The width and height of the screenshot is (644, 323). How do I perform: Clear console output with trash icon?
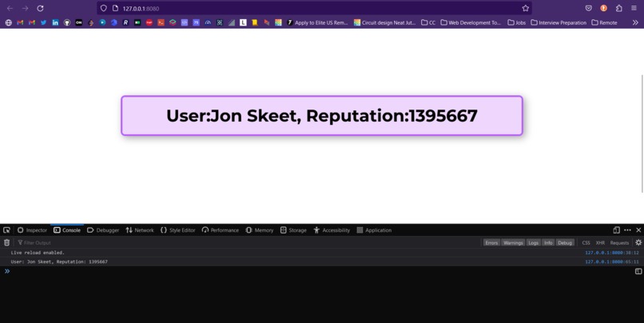pos(6,242)
